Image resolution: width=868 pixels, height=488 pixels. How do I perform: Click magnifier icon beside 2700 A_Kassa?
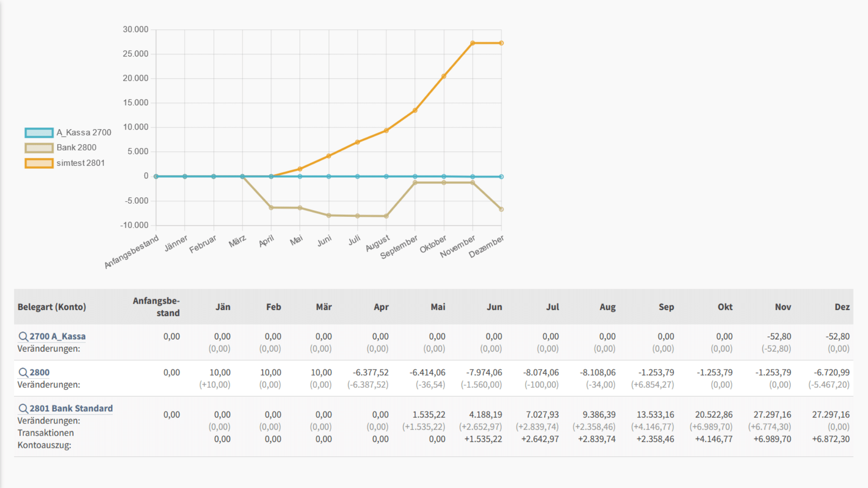(23, 337)
